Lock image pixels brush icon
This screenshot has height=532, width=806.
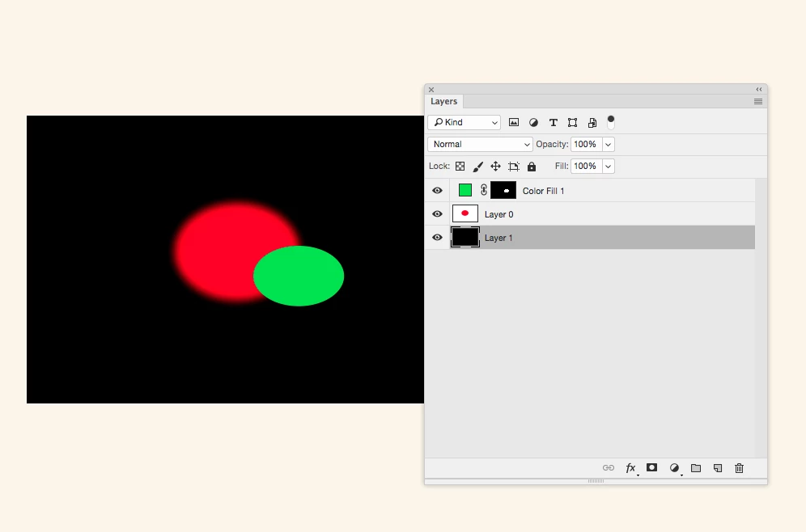(477, 167)
